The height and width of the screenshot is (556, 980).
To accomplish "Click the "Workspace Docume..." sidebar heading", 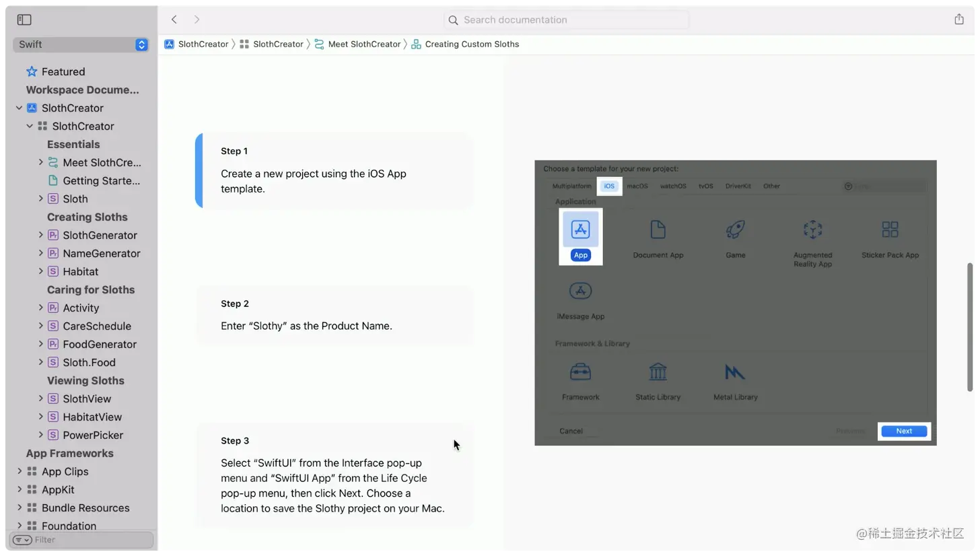I will tap(83, 90).
